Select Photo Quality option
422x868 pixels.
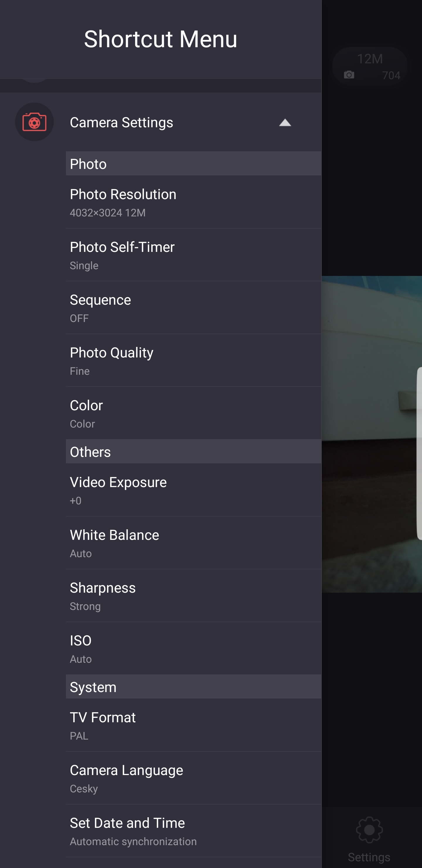[x=193, y=361]
